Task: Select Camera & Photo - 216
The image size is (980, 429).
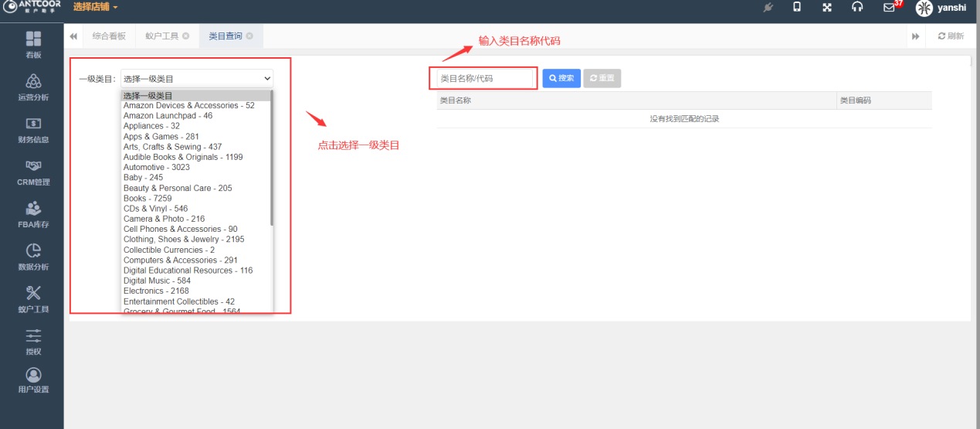Action: click(x=195, y=219)
